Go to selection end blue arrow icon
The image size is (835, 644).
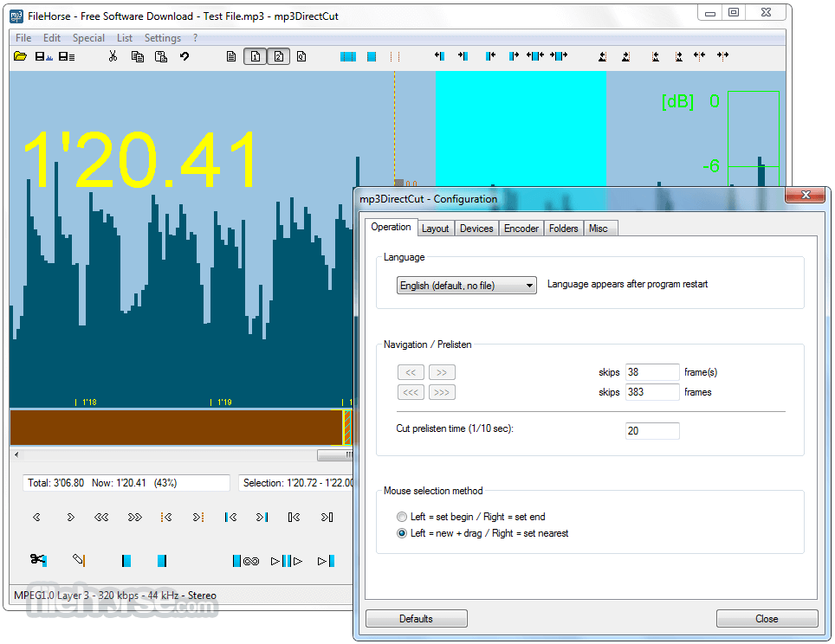(262, 517)
